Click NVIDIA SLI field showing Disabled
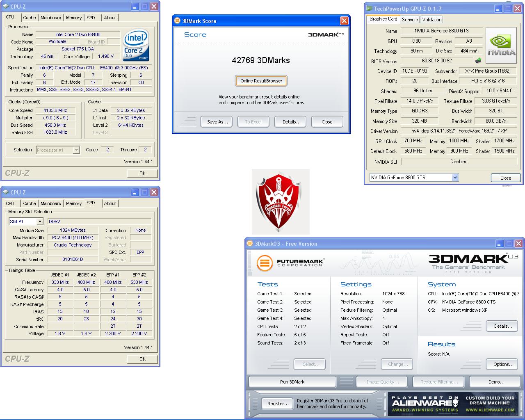The height and width of the screenshot is (420, 525). pyautogui.click(x=459, y=162)
